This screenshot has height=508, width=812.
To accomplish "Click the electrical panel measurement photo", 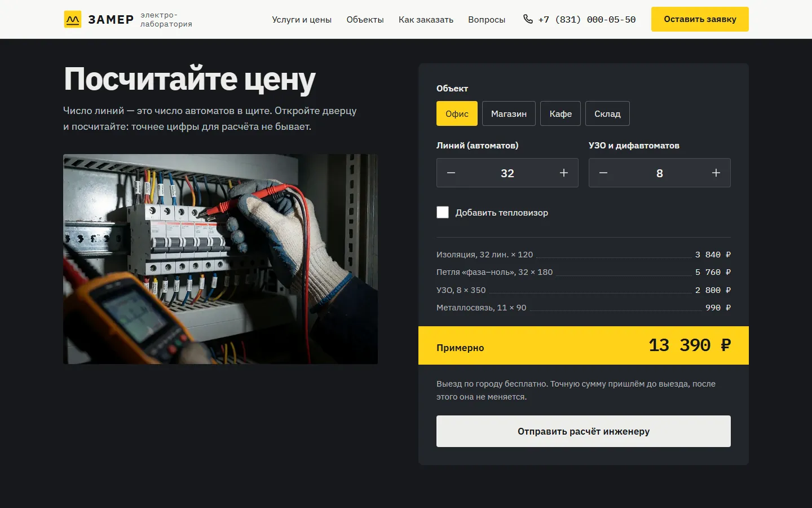I will coord(220,259).
